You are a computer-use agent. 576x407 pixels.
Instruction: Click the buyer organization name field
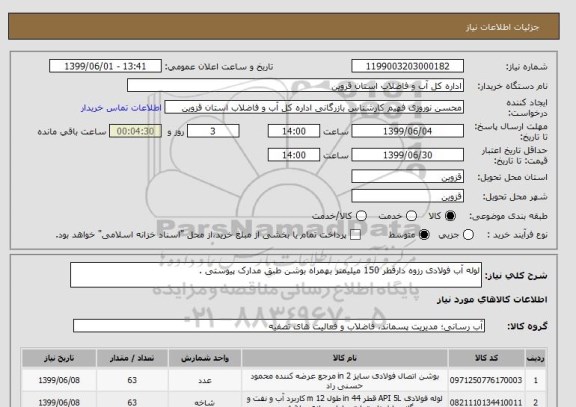295,86
